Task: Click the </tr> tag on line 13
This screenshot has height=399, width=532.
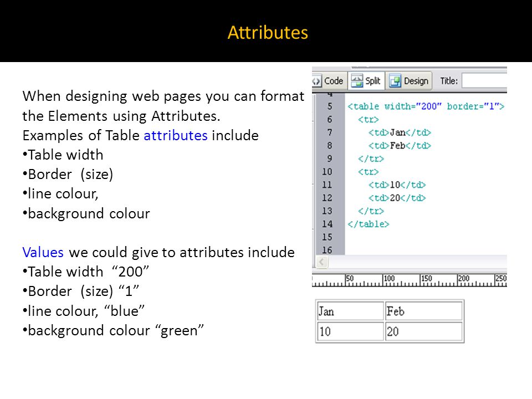Action: pyautogui.click(x=371, y=211)
